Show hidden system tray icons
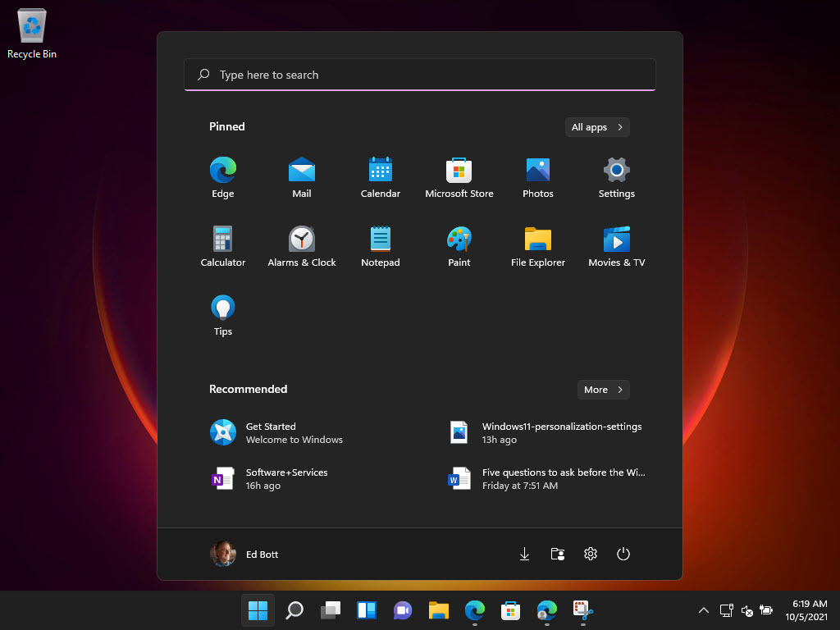The height and width of the screenshot is (630, 840). (x=703, y=610)
